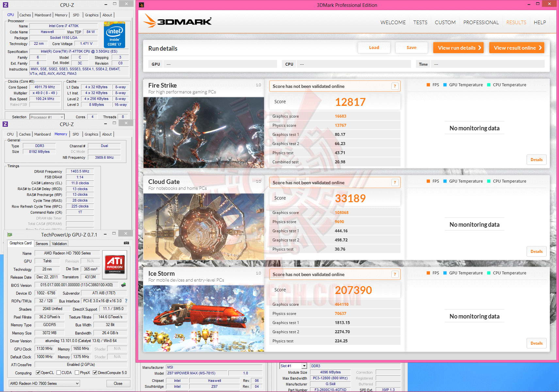Click the 3DMark logo in the header
Image resolution: width=559 pixels, height=392 pixels.
(178, 21)
